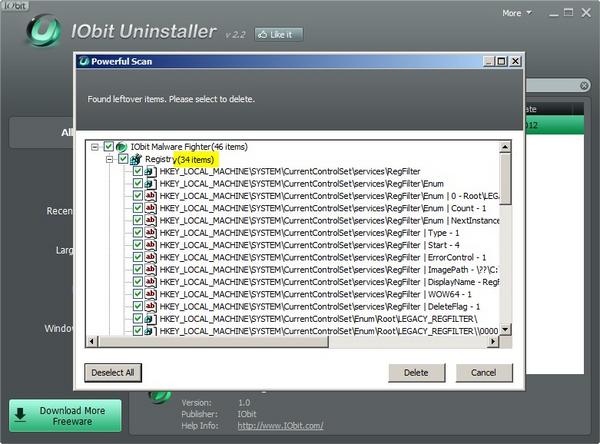Screen dimensions: 600x444
Task: Uncheck the services\RegFilter key checkbox
Action: 138,171
